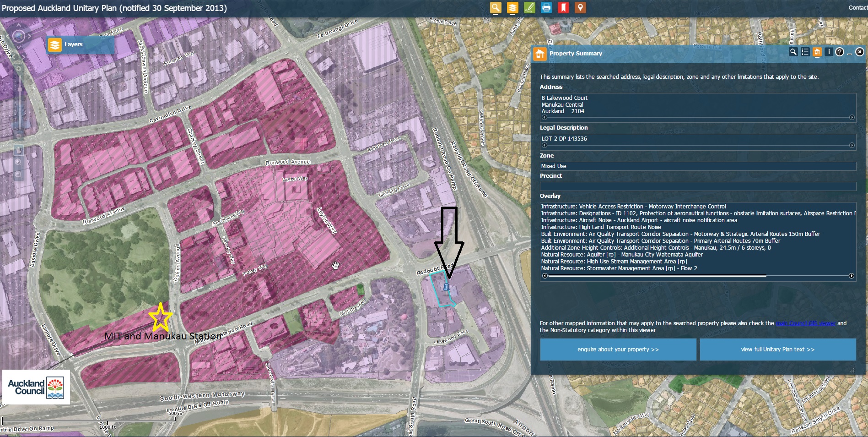Click the blue print map icon

(x=546, y=8)
